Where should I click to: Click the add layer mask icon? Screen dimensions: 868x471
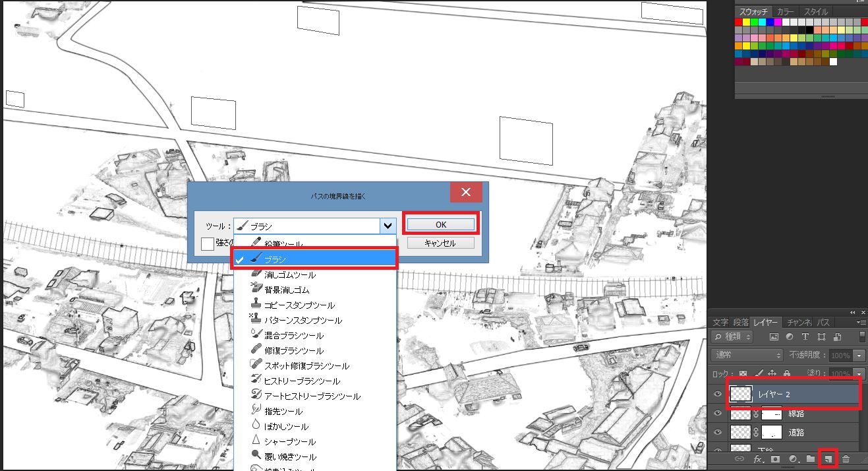[776, 458]
